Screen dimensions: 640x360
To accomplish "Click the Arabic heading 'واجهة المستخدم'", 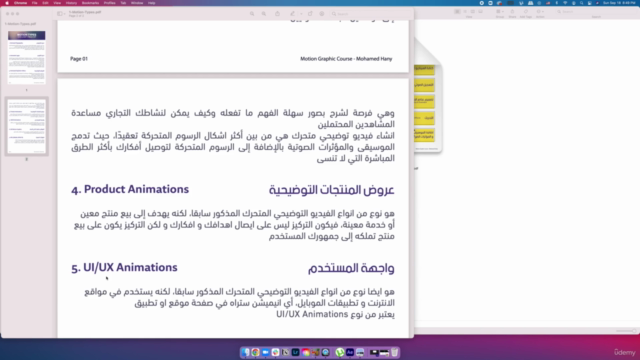I will 351,268.
